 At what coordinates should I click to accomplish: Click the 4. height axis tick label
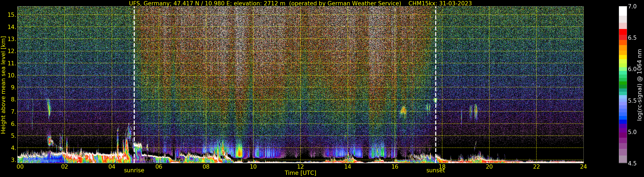(13, 148)
